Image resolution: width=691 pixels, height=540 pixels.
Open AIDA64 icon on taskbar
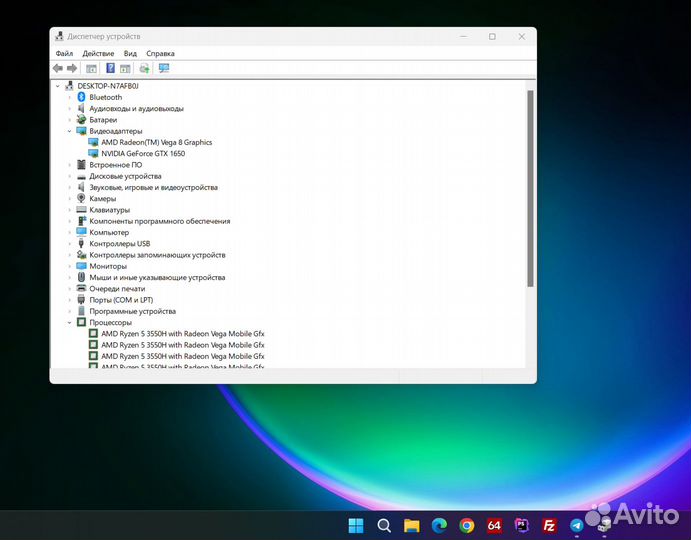pos(494,525)
